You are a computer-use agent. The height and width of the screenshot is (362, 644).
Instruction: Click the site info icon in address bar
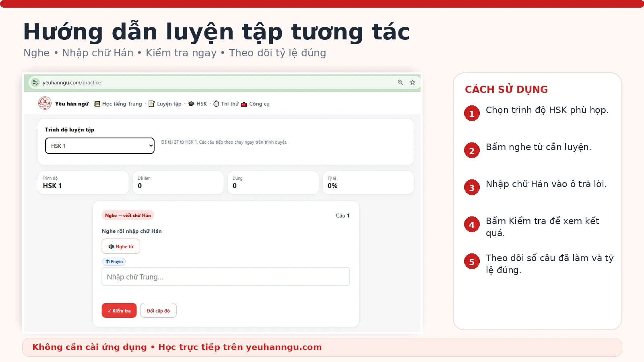click(35, 82)
